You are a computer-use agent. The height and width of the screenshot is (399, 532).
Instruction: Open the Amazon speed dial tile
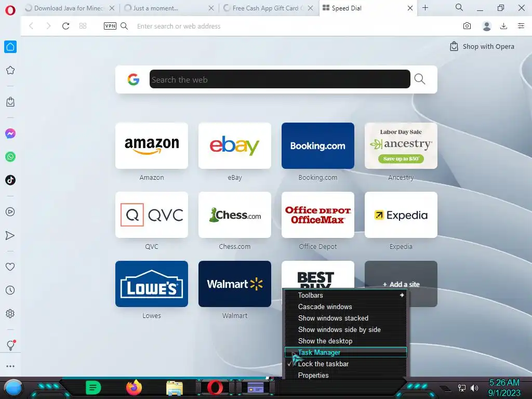(x=152, y=145)
